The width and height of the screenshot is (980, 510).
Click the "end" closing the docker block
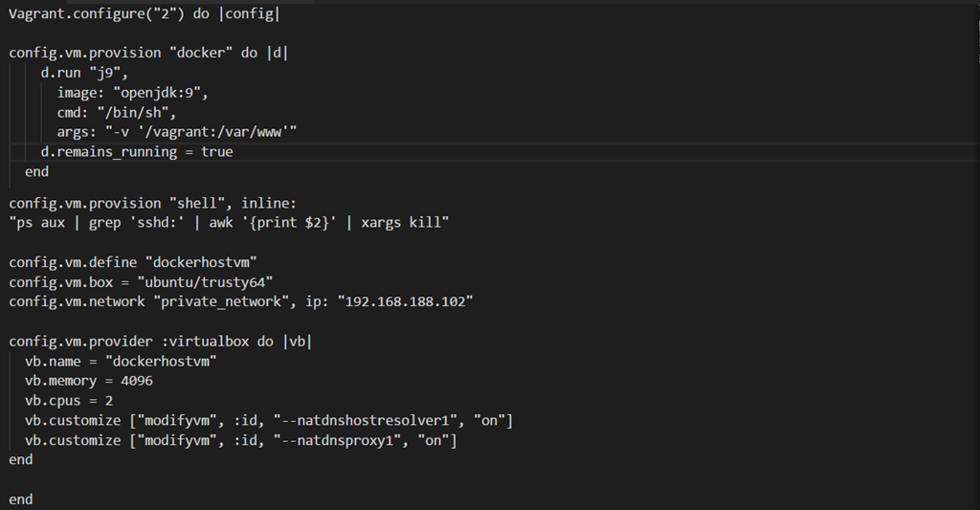pos(36,172)
